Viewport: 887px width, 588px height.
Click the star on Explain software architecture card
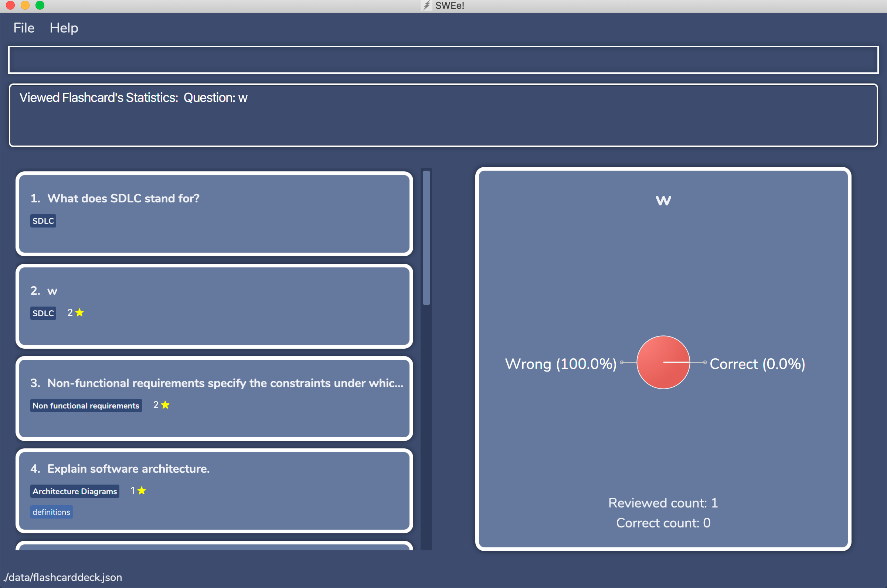[x=142, y=490]
